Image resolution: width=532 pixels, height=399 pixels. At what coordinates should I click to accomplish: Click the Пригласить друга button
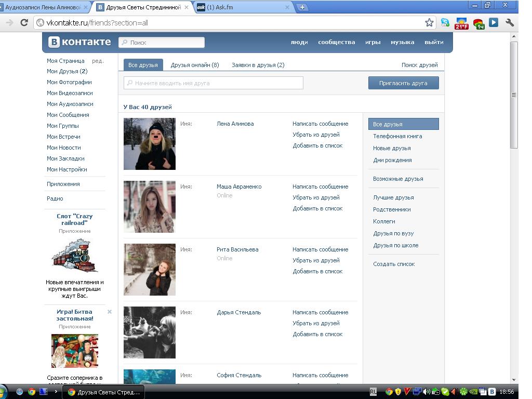[x=403, y=83]
